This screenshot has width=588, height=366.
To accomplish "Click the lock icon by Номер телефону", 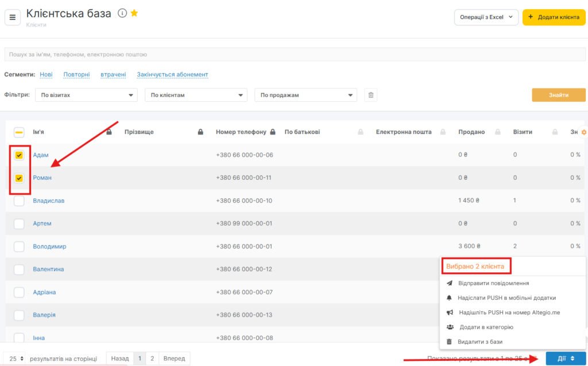I will (x=272, y=132).
